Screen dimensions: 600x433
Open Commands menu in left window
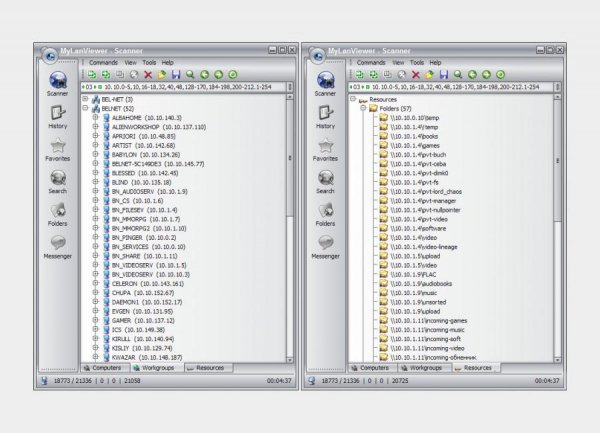click(x=103, y=62)
